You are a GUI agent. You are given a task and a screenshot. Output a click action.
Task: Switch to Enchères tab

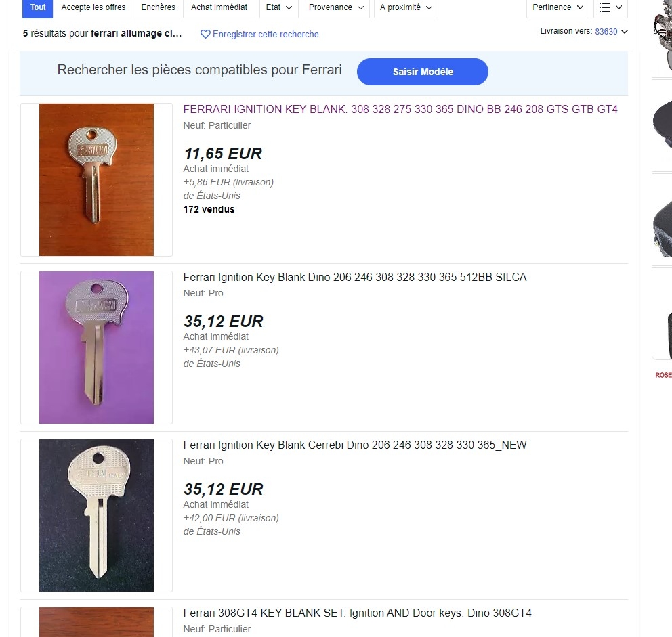coord(158,7)
